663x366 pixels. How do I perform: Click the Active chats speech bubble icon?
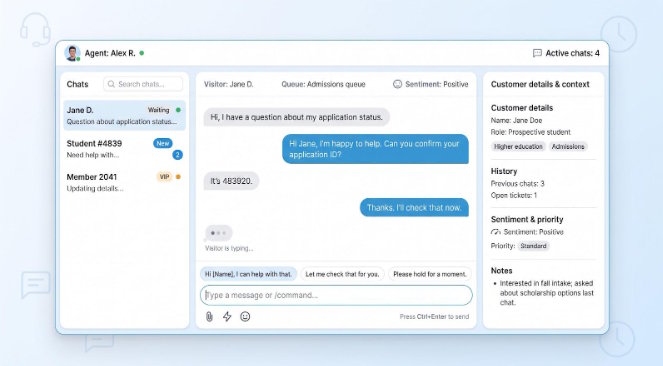click(x=537, y=53)
